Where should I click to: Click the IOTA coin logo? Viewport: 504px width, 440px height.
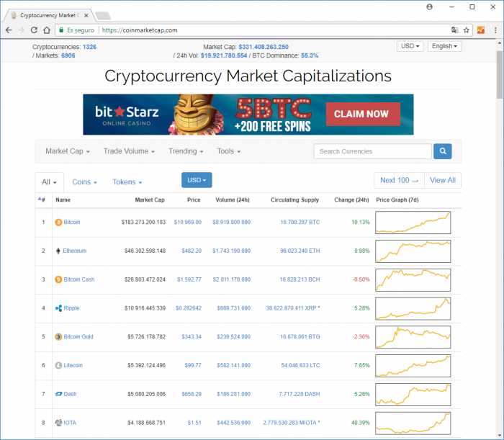[58, 423]
